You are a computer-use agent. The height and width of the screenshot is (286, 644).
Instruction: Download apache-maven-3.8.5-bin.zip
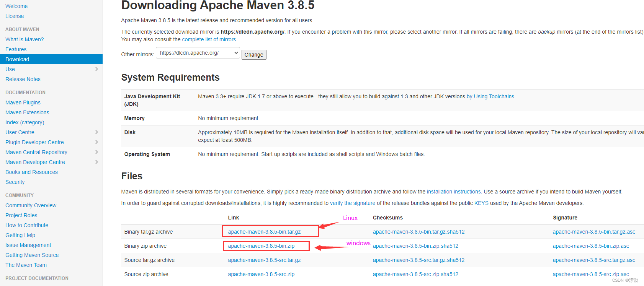[x=262, y=246]
